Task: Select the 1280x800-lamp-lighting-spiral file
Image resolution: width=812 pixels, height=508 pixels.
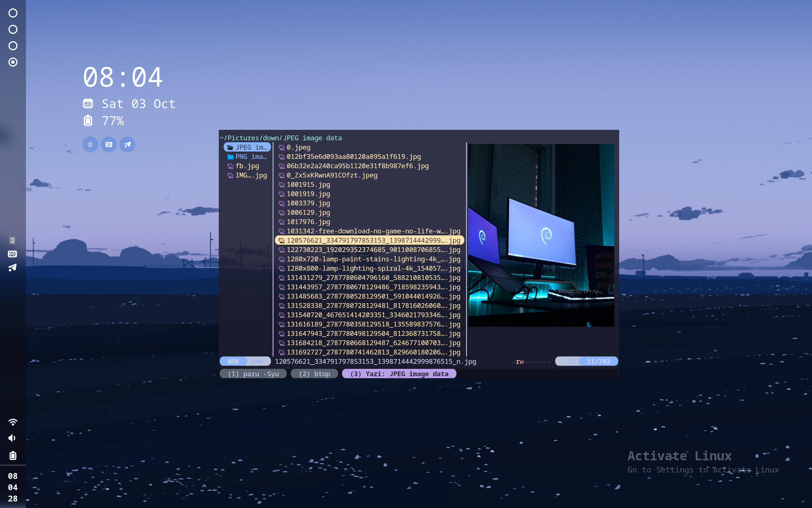Action: click(x=369, y=268)
